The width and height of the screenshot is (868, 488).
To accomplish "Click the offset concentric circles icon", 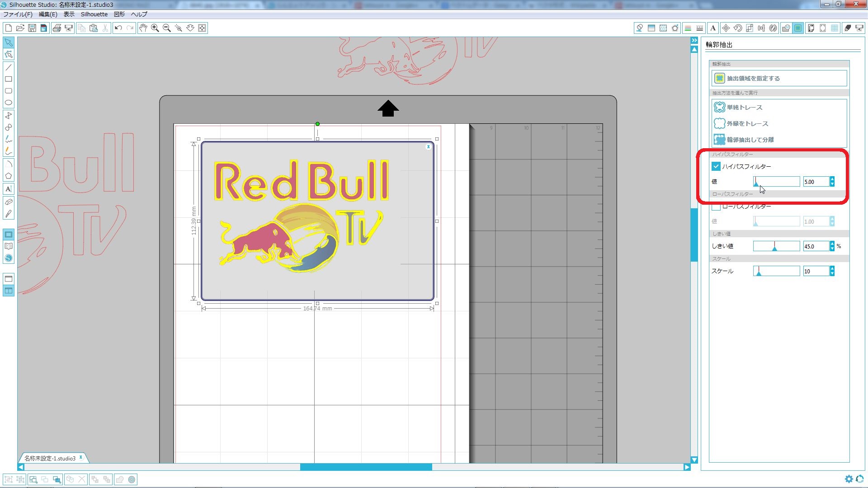I will [132, 479].
